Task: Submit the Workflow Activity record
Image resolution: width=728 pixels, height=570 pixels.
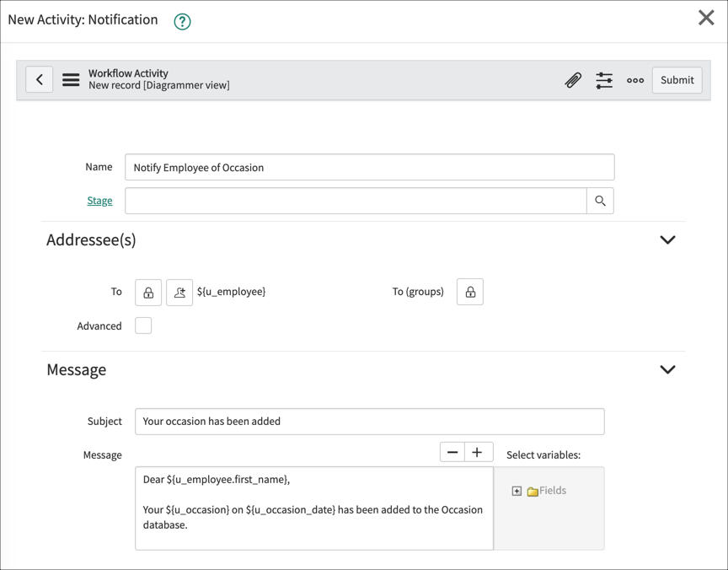Action: (677, 80)
